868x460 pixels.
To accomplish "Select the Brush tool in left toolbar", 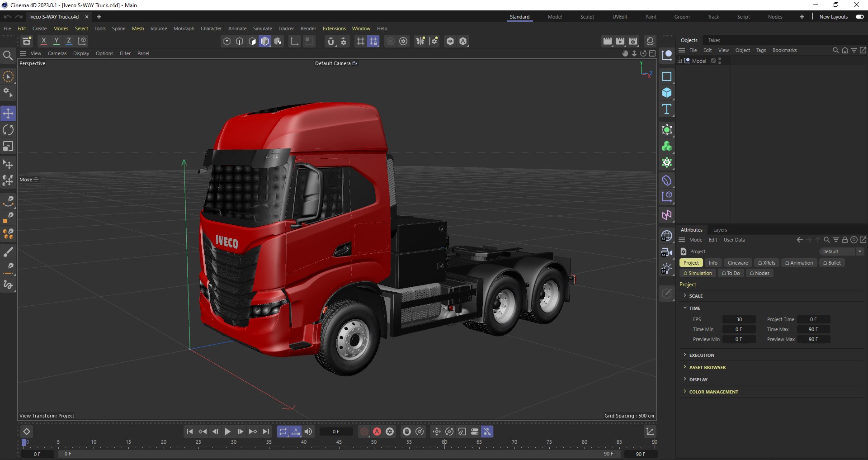I will (8, 252).
